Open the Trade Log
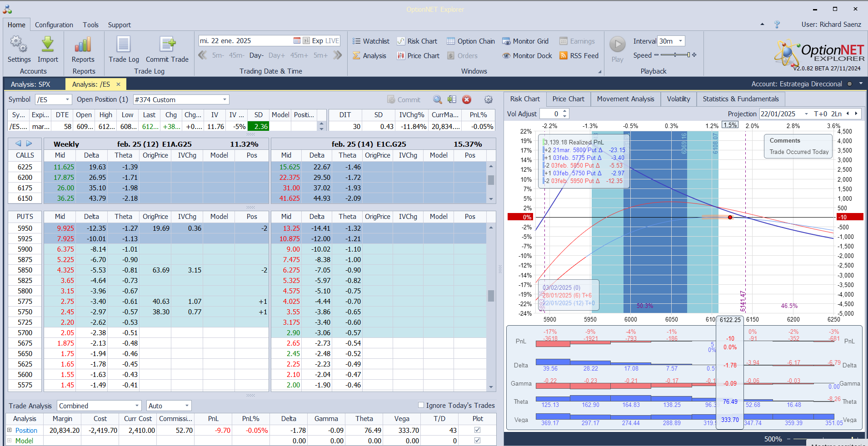The image size is (868, 446). (124, 50)
